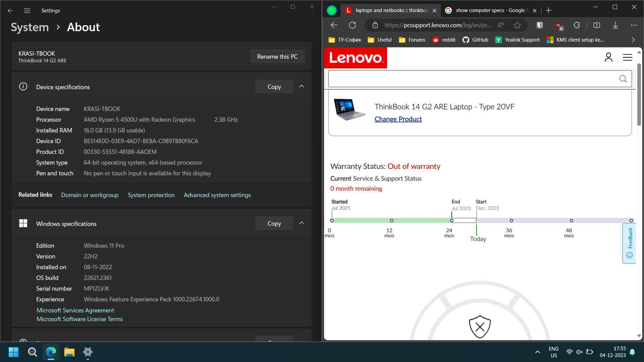Show hidden system tray icons
This screenshot has height=362, width=644.
click(x=537, y=352)
